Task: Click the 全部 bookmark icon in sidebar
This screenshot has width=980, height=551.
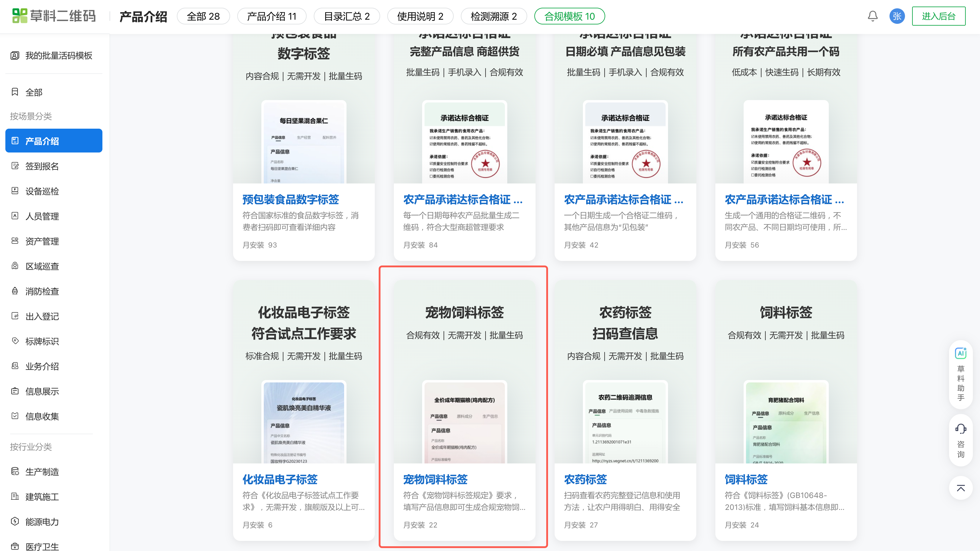Action: 15,92
